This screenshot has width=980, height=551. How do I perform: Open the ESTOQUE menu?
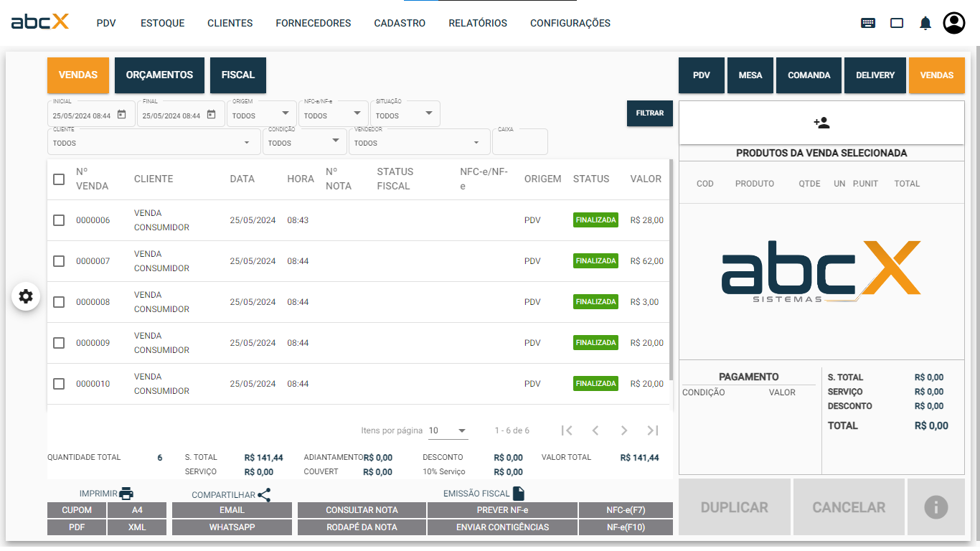pos(162,23)
